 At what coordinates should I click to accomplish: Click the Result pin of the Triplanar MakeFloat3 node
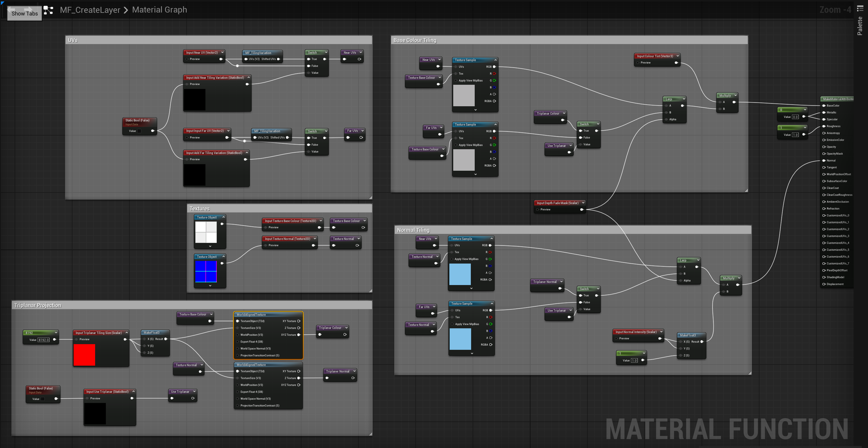166,339
